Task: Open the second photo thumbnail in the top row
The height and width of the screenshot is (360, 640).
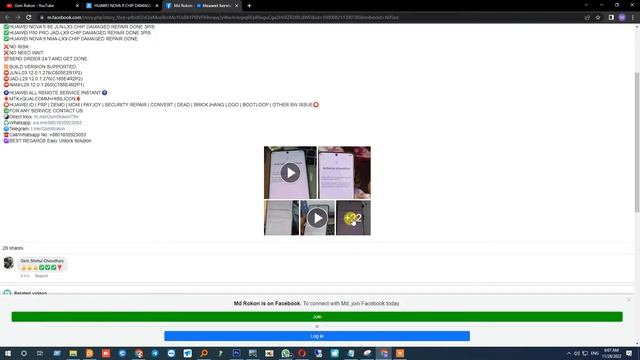Action: [x=344, y=173]
